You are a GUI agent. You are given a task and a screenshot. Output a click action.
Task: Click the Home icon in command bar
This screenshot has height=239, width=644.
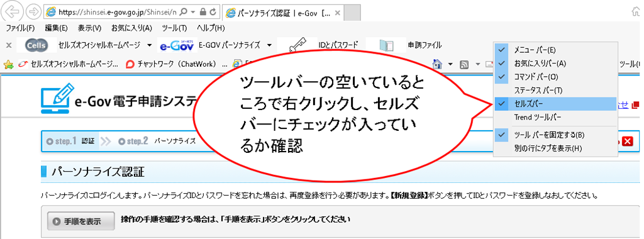pyautogui.click(x=438, y=64)
